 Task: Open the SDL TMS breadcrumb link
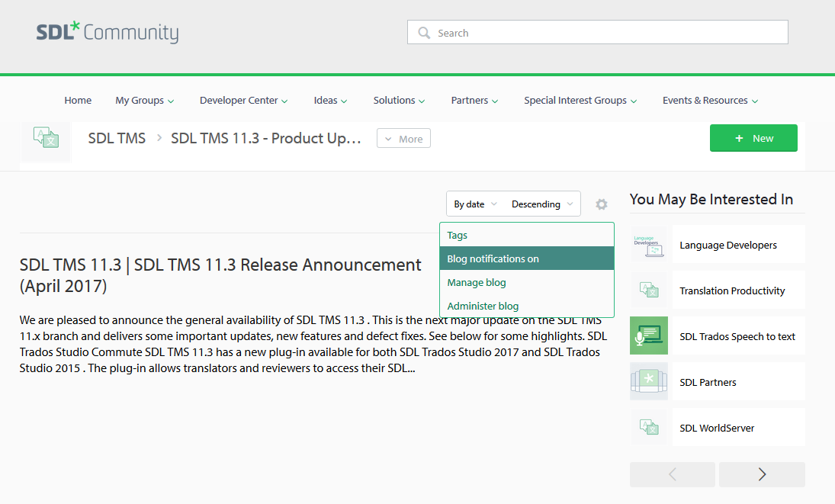point(117,138)
